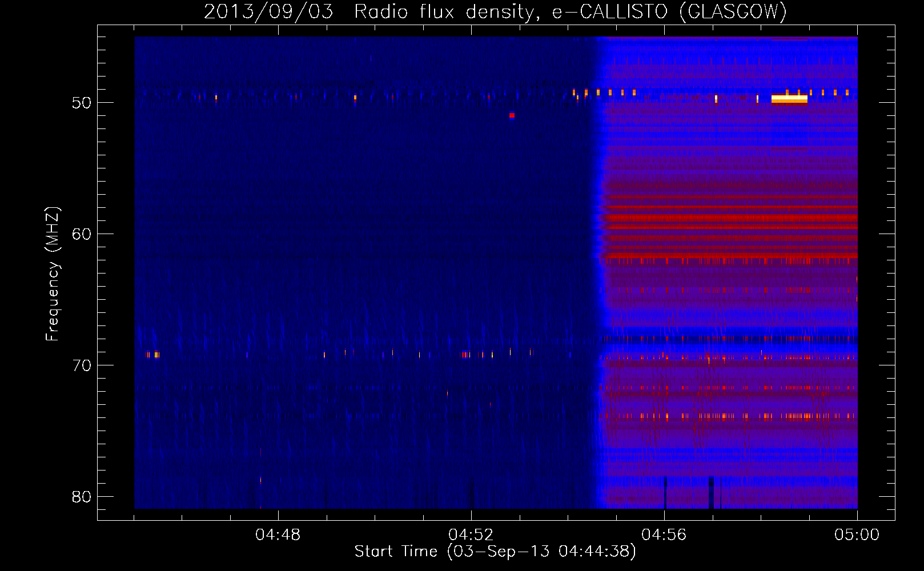
Task: Click the '04:48' time tick label
Action: pos(278,535)
